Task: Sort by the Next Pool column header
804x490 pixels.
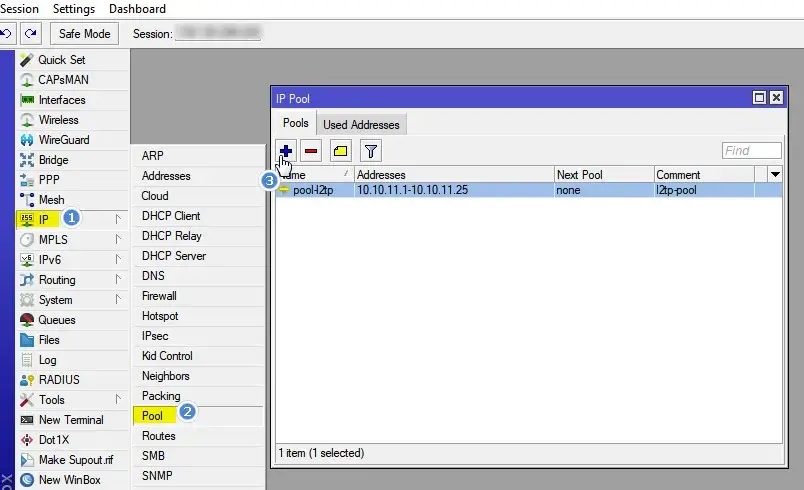Action: click(604, 175)
